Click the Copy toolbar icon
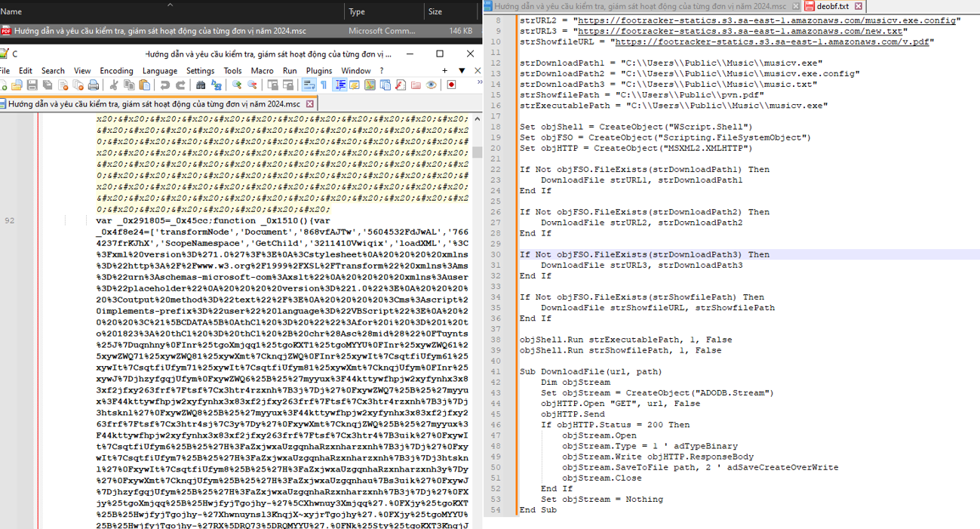This screenshot has width=980, height=529. click(x=129, y=85)
